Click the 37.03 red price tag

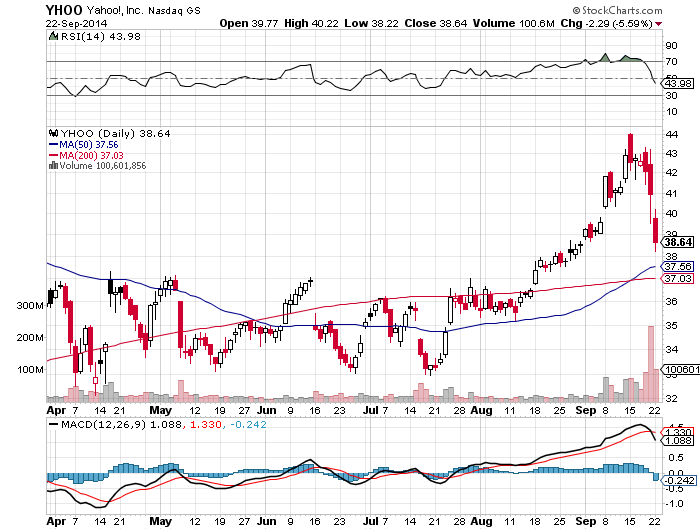(678, 279)
